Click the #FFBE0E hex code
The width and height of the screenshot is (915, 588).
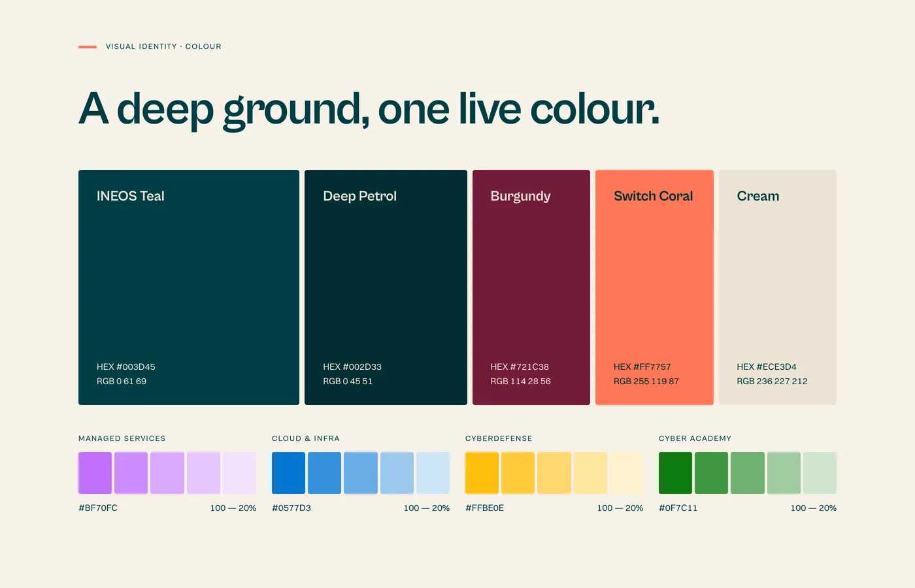point(485,508)
